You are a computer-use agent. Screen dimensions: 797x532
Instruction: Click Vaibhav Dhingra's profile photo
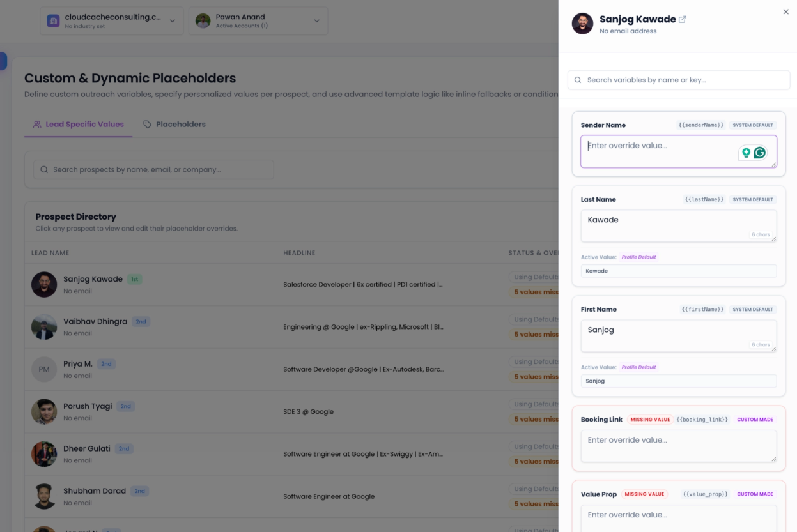44,327
